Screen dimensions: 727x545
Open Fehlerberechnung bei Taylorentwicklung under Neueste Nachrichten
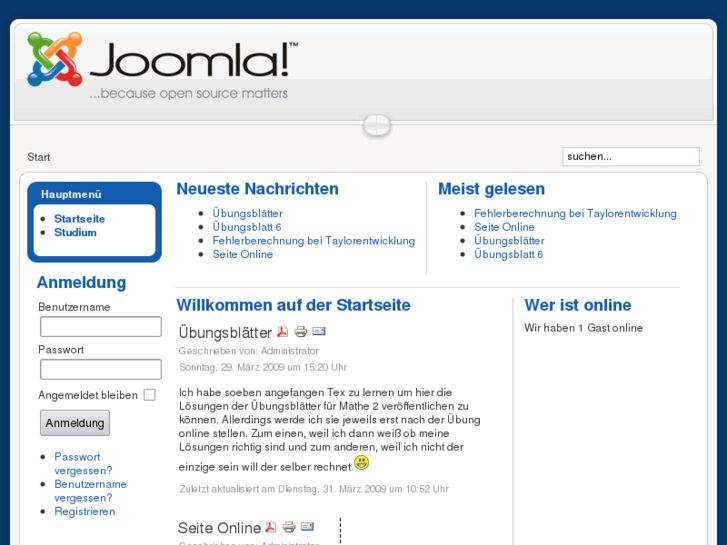[313, 241]
